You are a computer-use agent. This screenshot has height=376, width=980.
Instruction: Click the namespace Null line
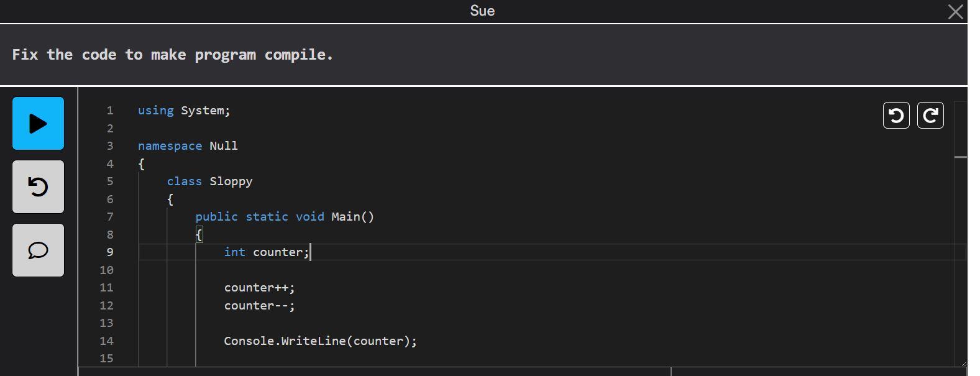click(x=187, y=145)
